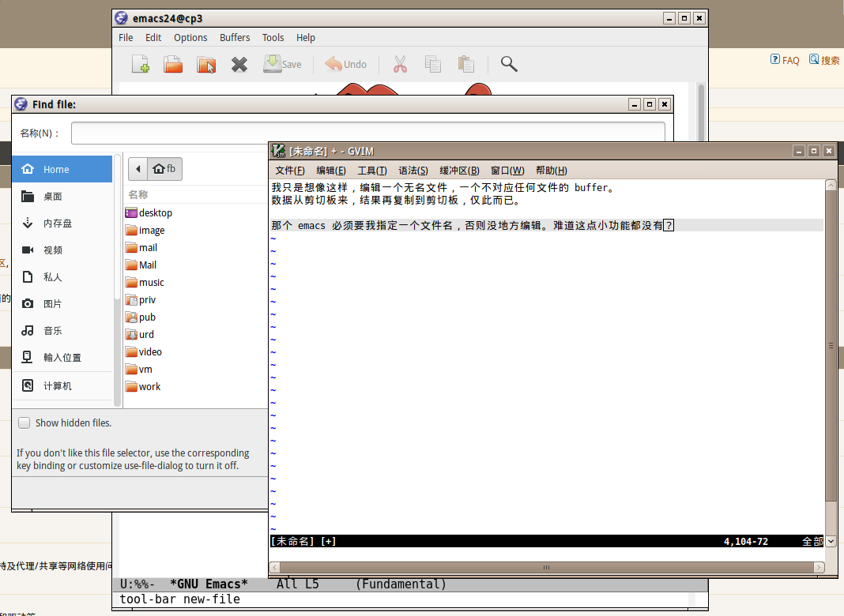
Task: Select 桌面 in the file dialog sidebar
Action: [x=62, y=197]
